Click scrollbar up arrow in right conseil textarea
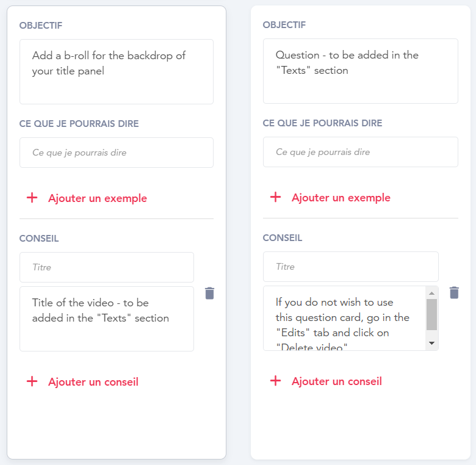The width and height of the screenshot is (476, 465). tap(431, 293)
